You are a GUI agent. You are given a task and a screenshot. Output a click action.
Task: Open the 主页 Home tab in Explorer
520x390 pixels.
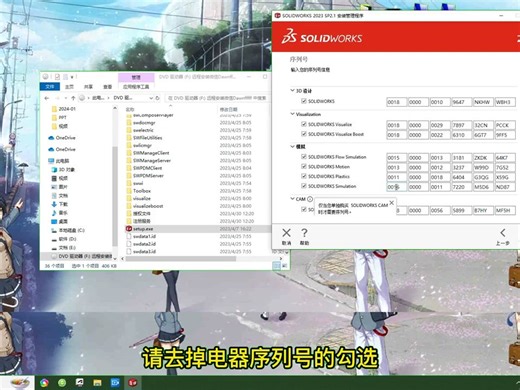tap(69, 87)
